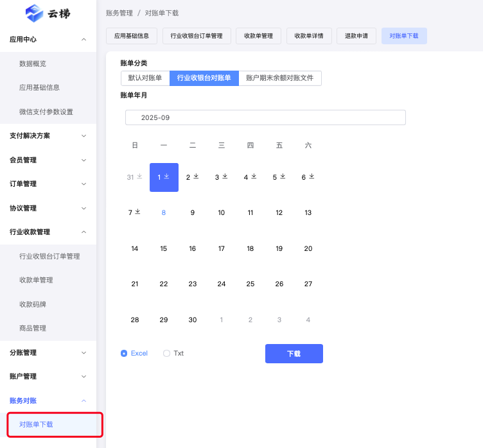Switch to 默认对账单 bill category
The image size is (483, 448).
click(145, 78)
